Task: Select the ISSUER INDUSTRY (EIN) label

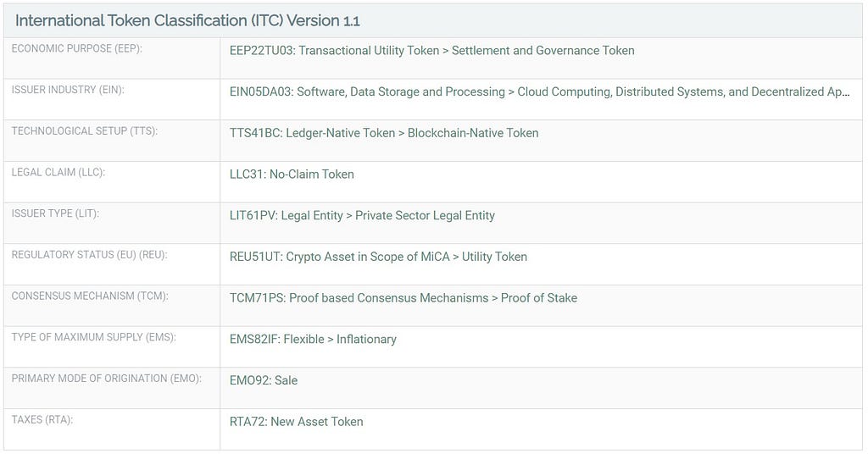Action: point(68,90)
